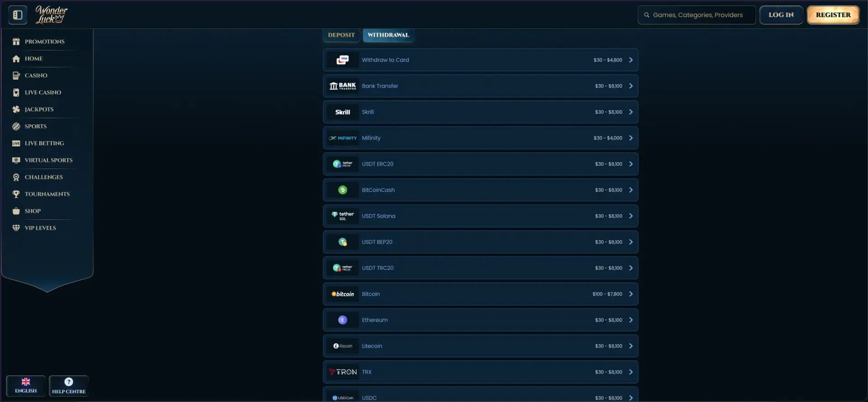Viewport: 868px width, 402px height.
Task: Click the VIP Levels diamond icon
Action: pyautogui.click(x=16, y=228)
